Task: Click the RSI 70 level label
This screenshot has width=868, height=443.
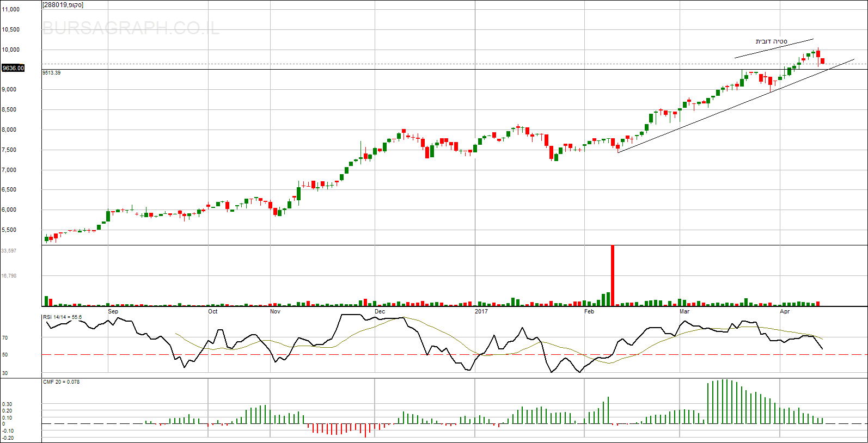Action: click(x=5, y=338)
